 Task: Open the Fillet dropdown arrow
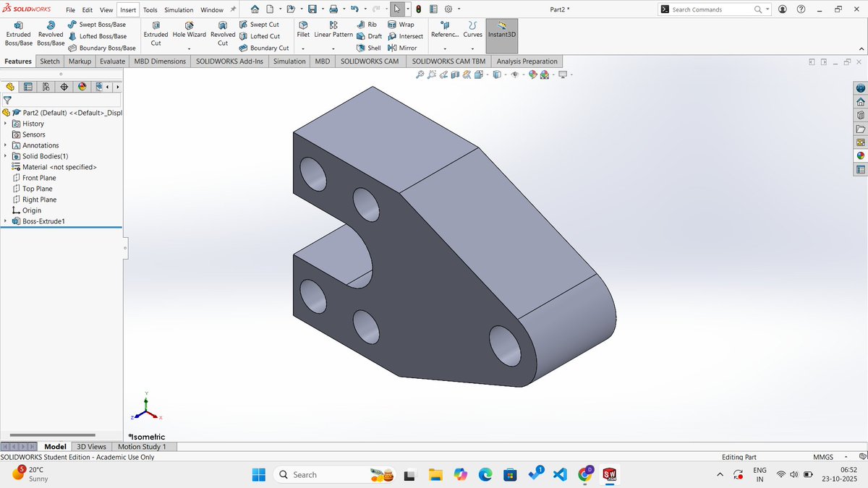pyautogui.click(x=303, y=48)
